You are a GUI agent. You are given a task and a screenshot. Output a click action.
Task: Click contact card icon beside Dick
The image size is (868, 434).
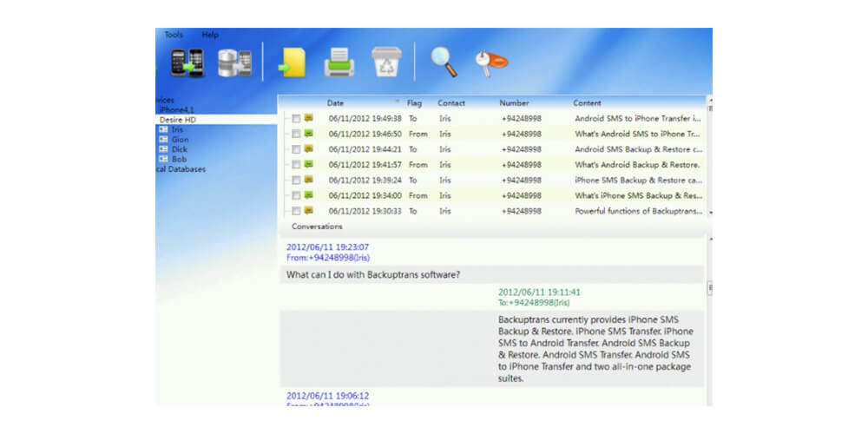[163, 149]
